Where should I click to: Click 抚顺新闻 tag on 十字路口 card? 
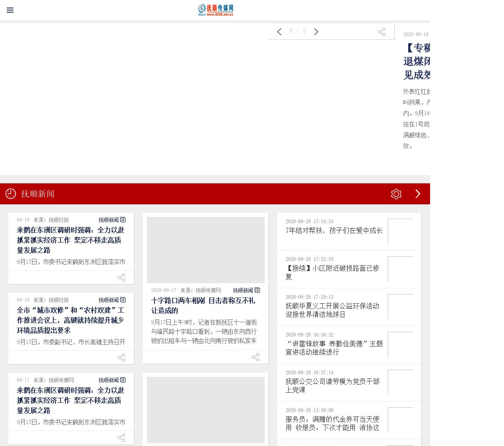click(x=247, y=290)
